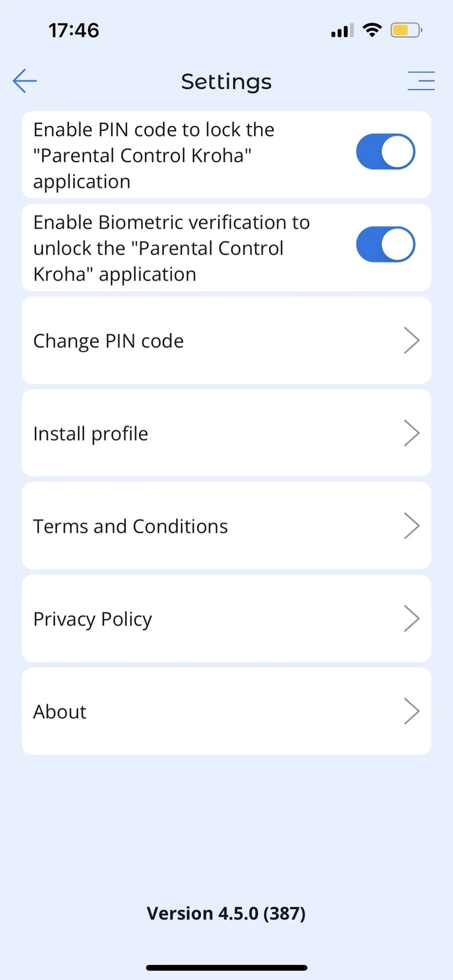View the Privacy Policy link

click(x=93, y=619)
